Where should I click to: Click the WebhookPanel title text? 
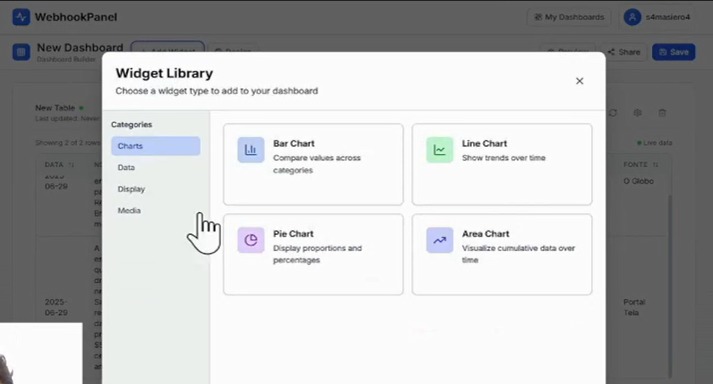tap(76, 17)
